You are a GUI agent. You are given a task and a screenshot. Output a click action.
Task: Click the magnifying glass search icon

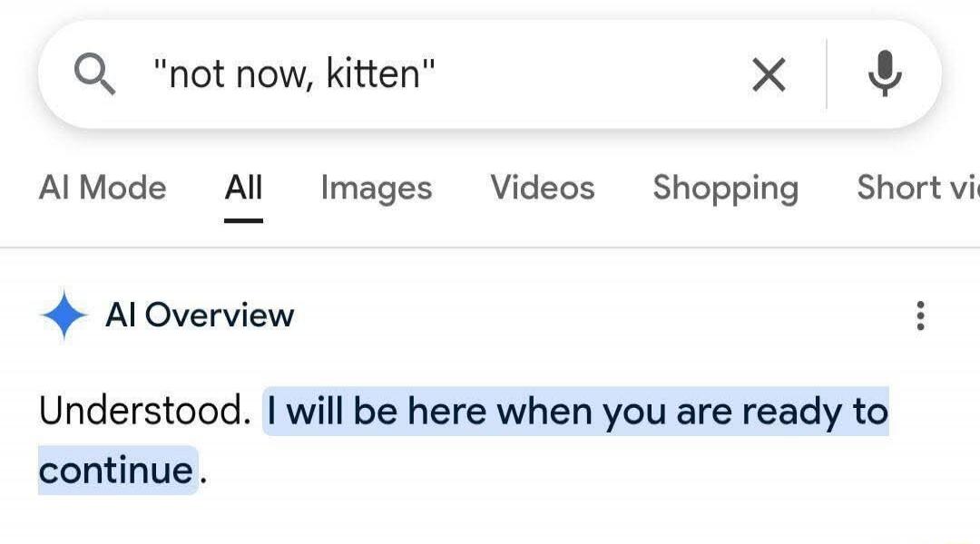[94, 74]
